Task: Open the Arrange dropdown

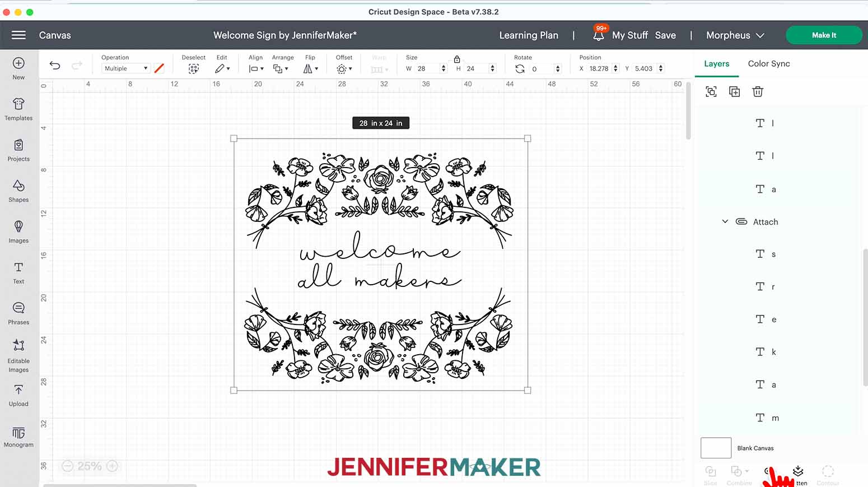Action: tap(281, 68)
